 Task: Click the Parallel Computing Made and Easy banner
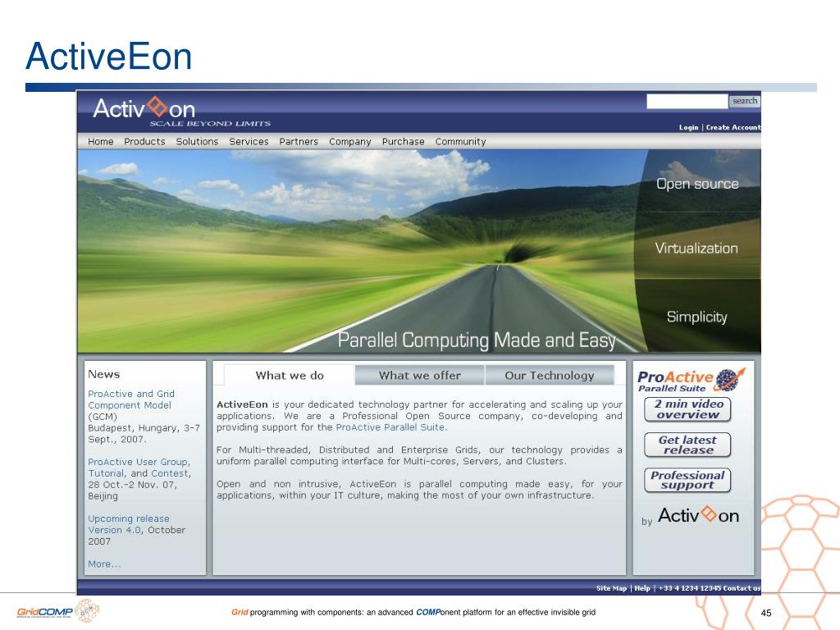[477, 340]
